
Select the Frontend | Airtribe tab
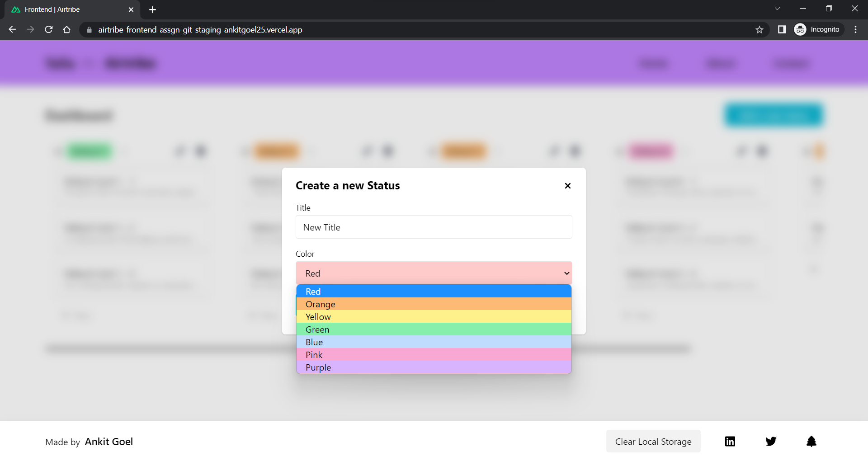coord(63,9)
